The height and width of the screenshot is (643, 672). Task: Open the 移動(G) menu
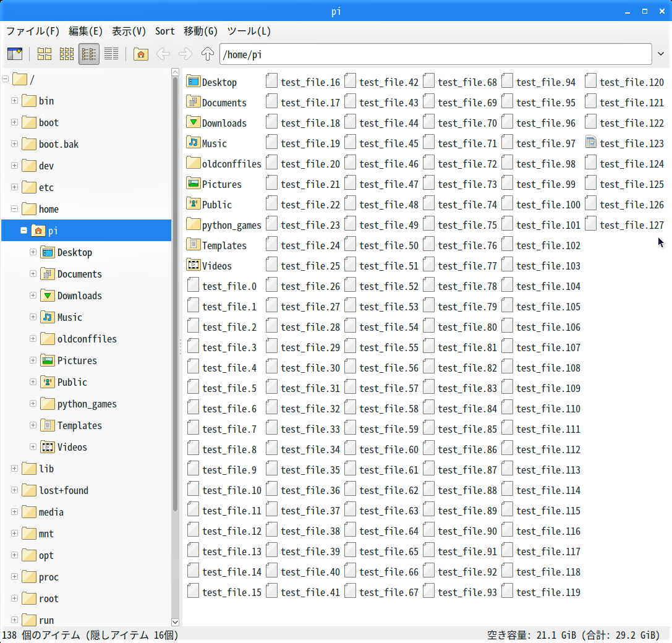click(200, 32)
